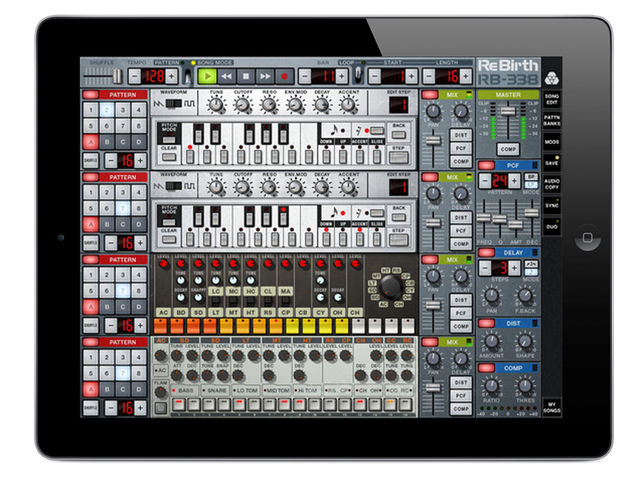This screenshot has width=640, height=480.
Task: Decrease tempo with the minus button
Action: pos(135,76)
